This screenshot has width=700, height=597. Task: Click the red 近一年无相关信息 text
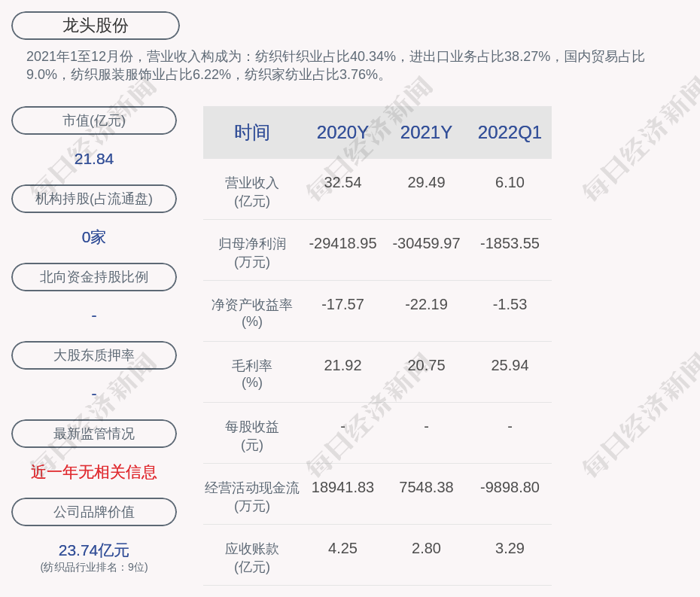click(x=94, y=472)
